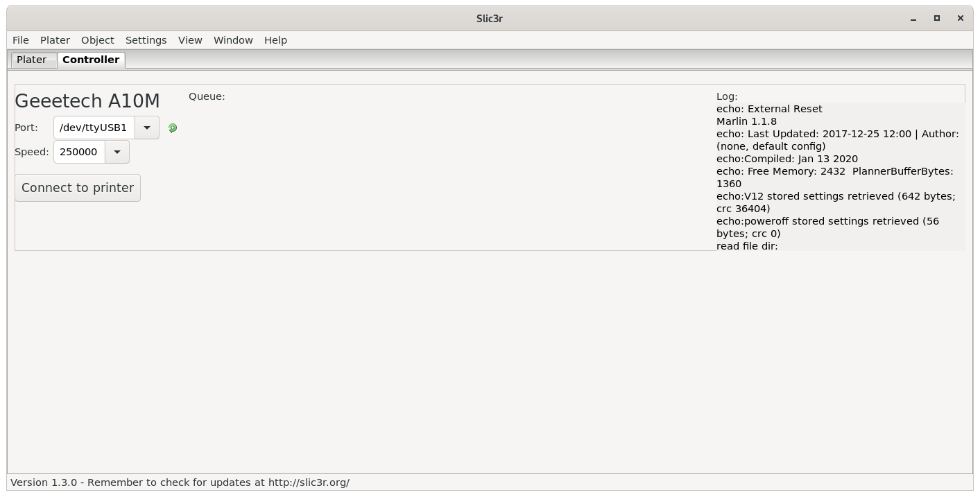Close the Slic3r window
Screen dimensions: 980x497
(x=960, y=18)
